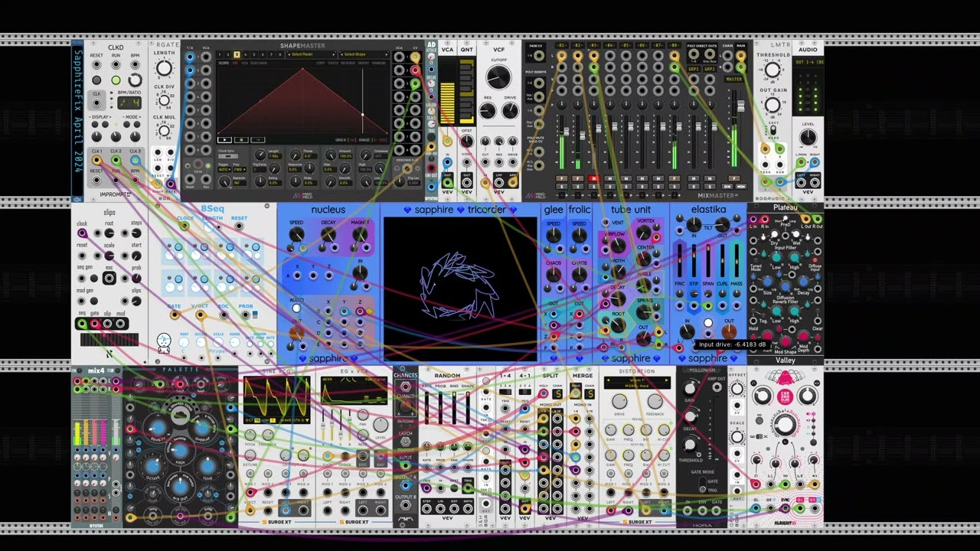Click the next-preset arrow beside Select Preset

click(334, 54)
